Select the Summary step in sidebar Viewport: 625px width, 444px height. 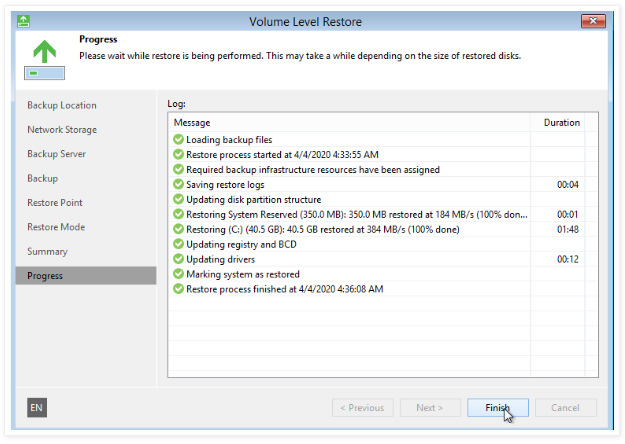47,252
